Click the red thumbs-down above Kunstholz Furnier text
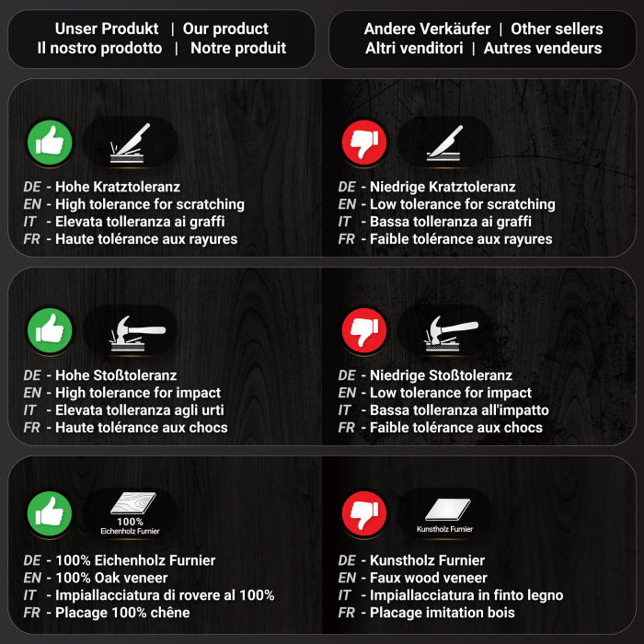This screenshot has width=644, height=644. (x=364, y=513)
